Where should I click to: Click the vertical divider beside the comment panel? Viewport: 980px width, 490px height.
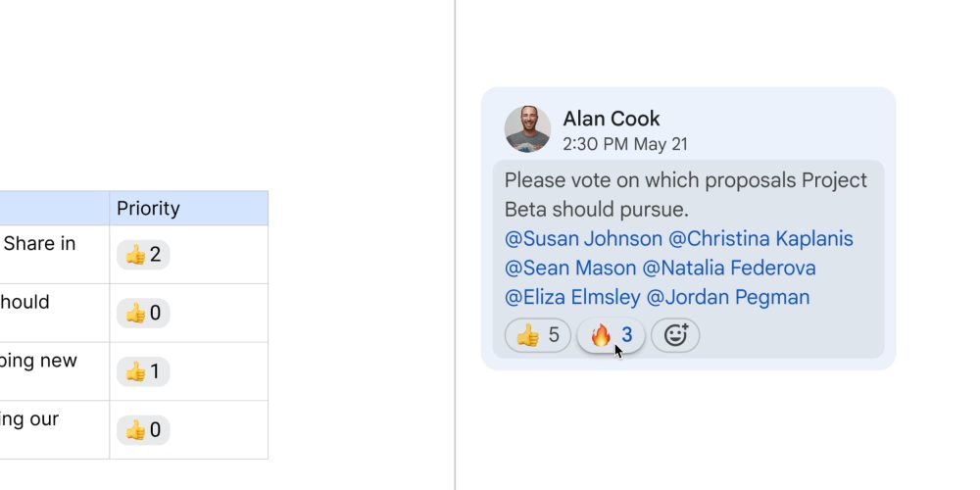tap(455, 245)
